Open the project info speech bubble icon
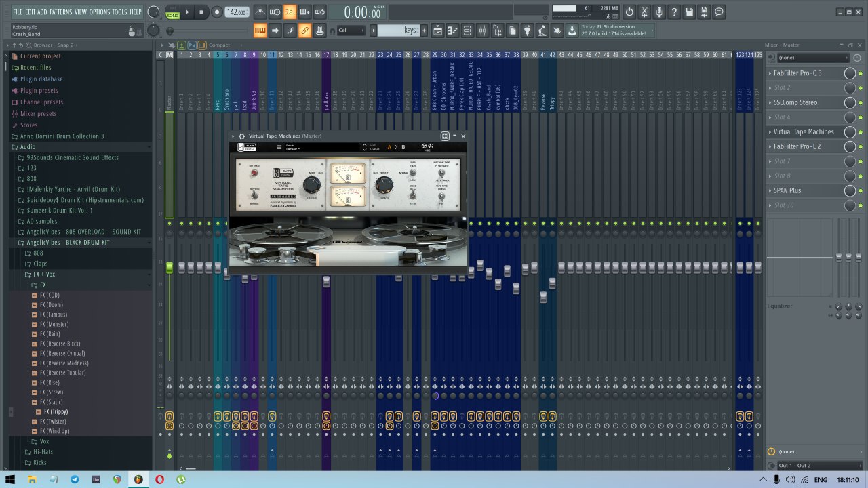Screen dimensions: 868x488 point(719,12)
